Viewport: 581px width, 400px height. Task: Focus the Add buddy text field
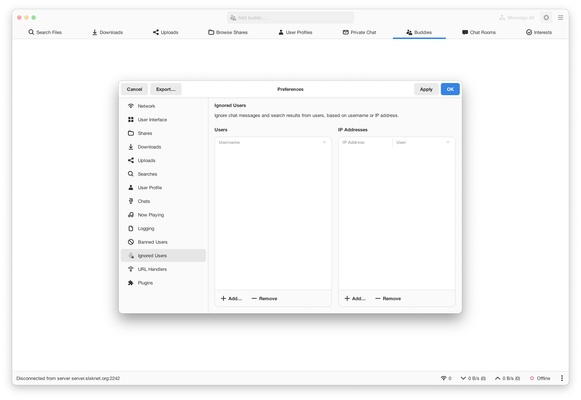tap(290, 17)
